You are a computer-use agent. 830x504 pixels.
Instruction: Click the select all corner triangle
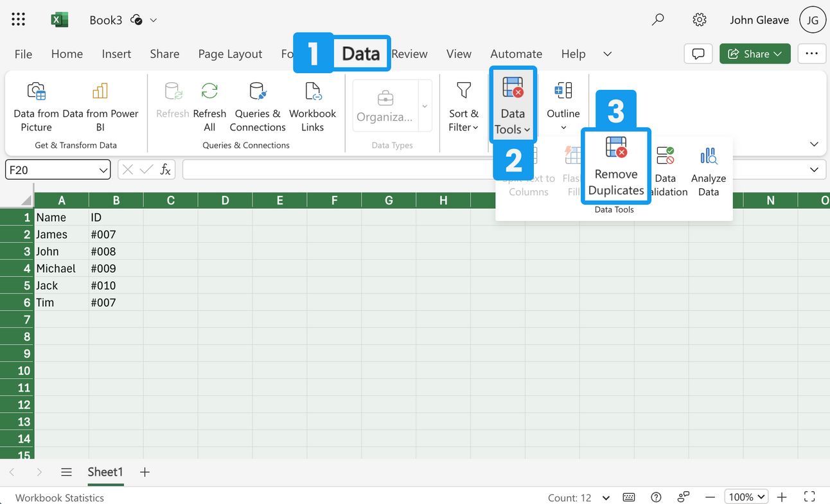tap(26, 200)
